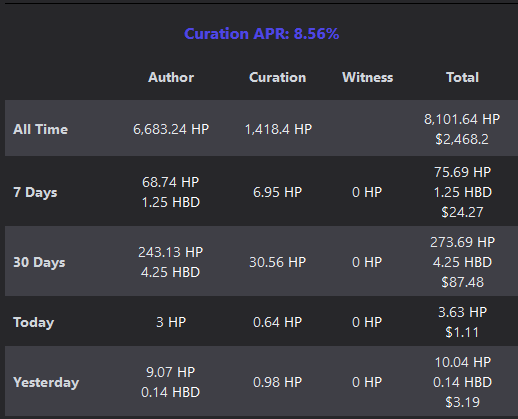
Task: Click the $87.48 monthly total
Action: pos(462,282)
